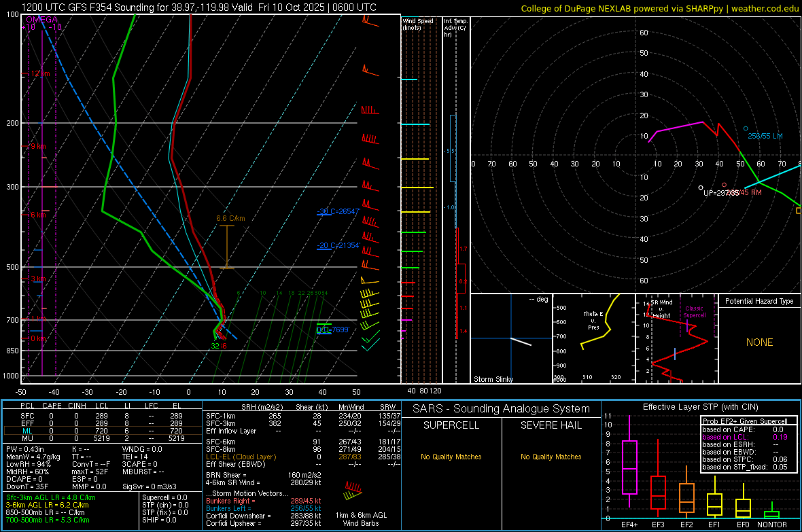Image resolution: width=802 pixels, height=532 pixels.
Task: Click the SigSvr = 0 m3/s3 value
Action: coord(150,486)
